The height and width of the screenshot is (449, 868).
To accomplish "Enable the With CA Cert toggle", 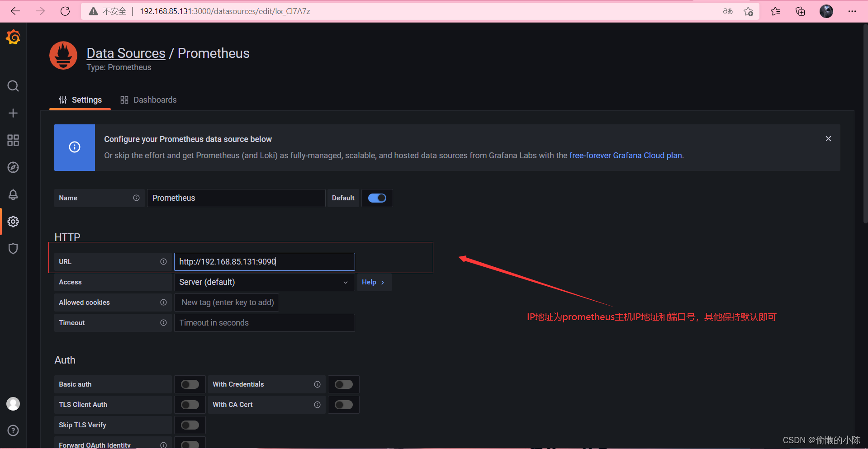I will tap(344, 405).
